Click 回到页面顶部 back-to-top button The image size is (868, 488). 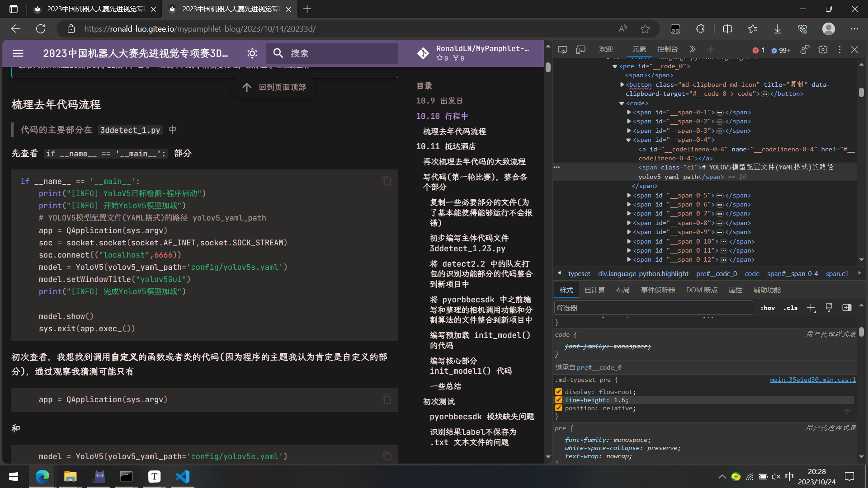274,87
